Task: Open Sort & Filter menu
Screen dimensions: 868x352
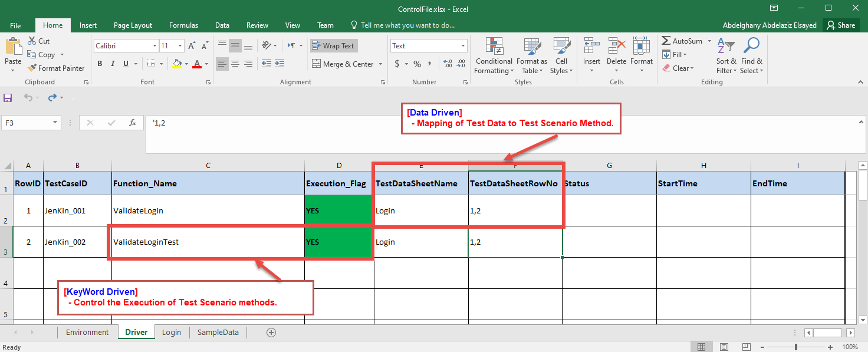Action: tap(726, 56)
